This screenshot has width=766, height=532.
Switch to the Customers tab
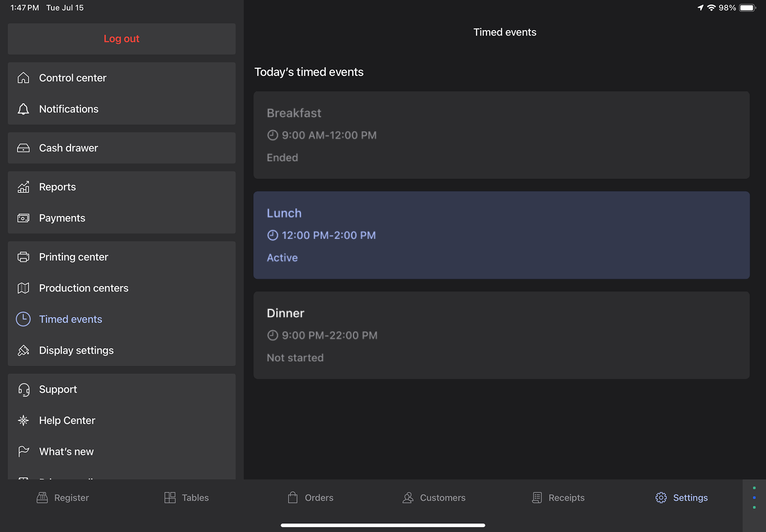tap(434, 498)
